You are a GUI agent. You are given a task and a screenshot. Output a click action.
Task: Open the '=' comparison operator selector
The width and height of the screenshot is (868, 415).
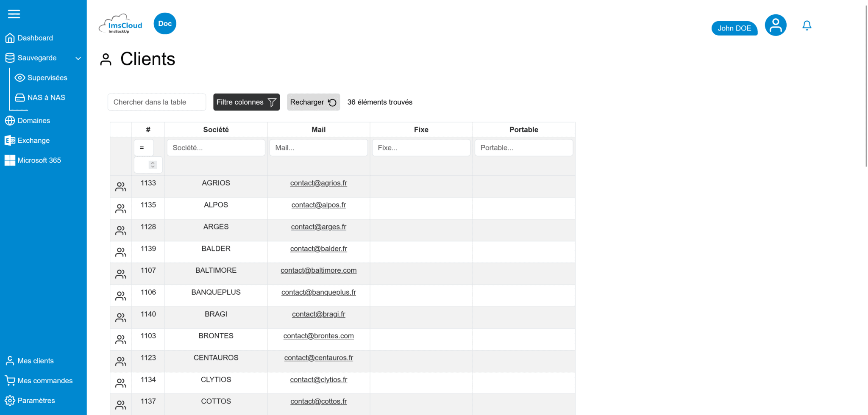point(144,147)
